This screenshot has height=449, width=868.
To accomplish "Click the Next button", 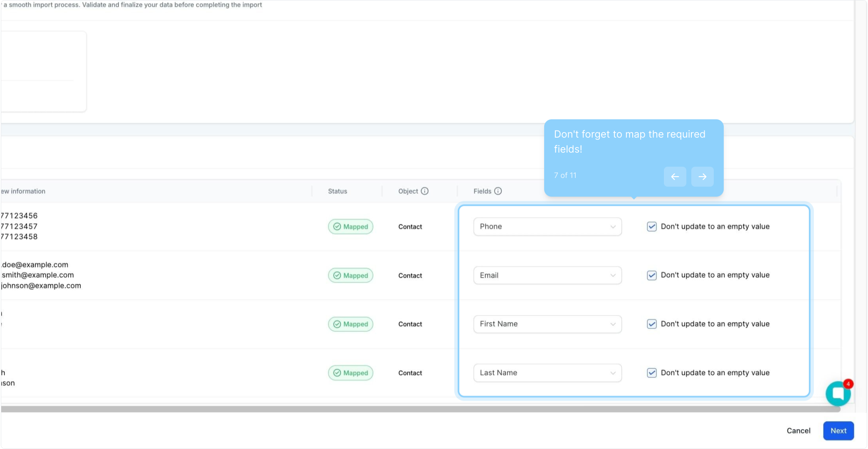I will (838, 431).
